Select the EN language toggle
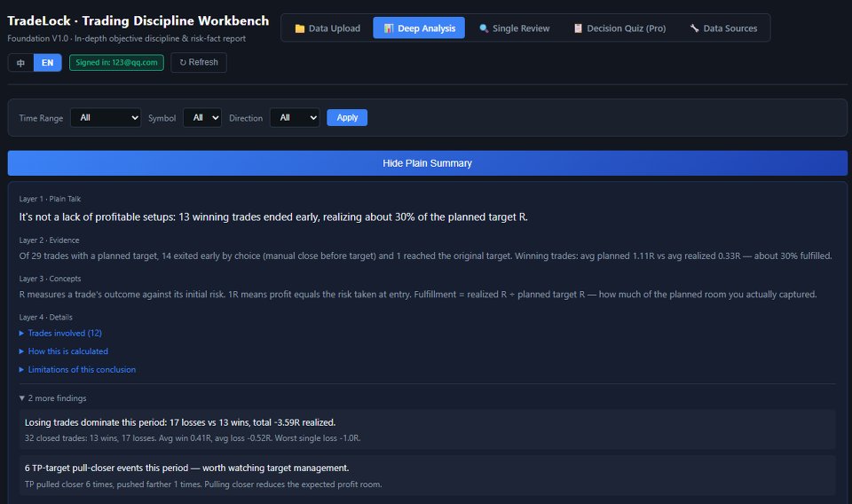Viewport: 852px width, 504px height. (48, 62)
